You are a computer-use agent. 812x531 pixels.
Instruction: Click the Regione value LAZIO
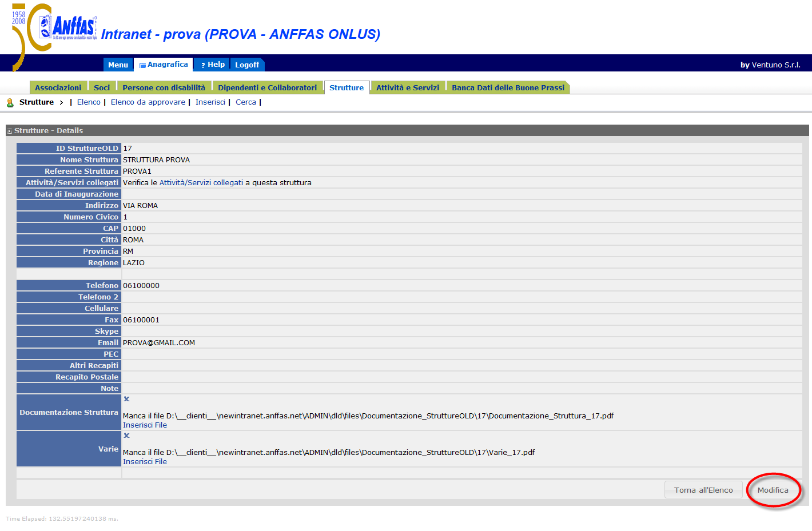pyautogui.click(x=134, y=263)
